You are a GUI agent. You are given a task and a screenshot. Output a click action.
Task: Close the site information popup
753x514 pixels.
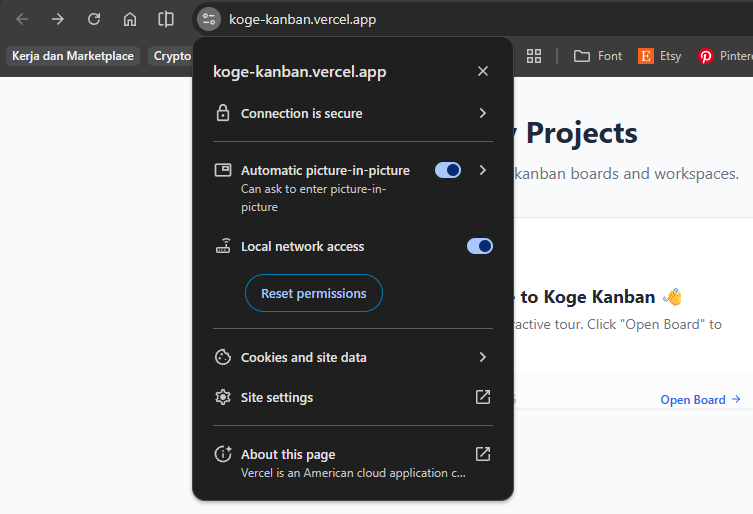tap(483, 71)
